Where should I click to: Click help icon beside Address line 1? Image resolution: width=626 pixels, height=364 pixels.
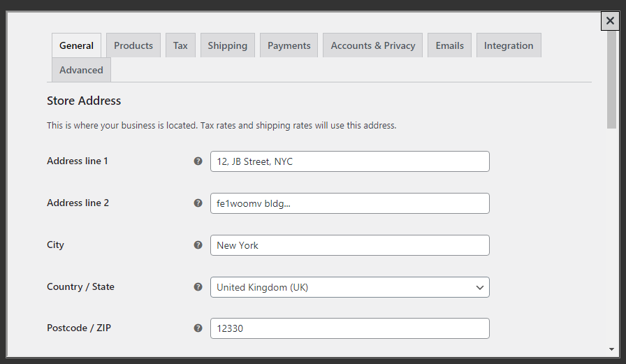click(198, 161)
